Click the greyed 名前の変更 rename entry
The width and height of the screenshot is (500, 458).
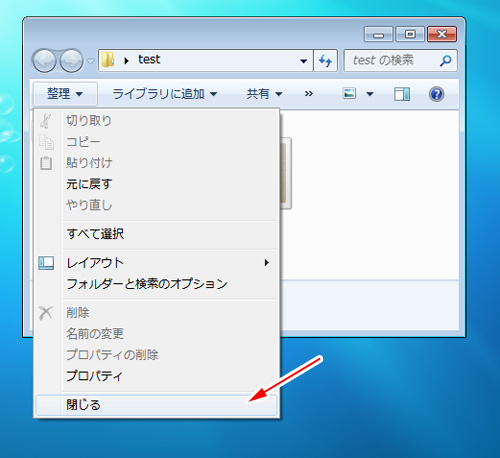pyautogui.click(x=157, y=334)
